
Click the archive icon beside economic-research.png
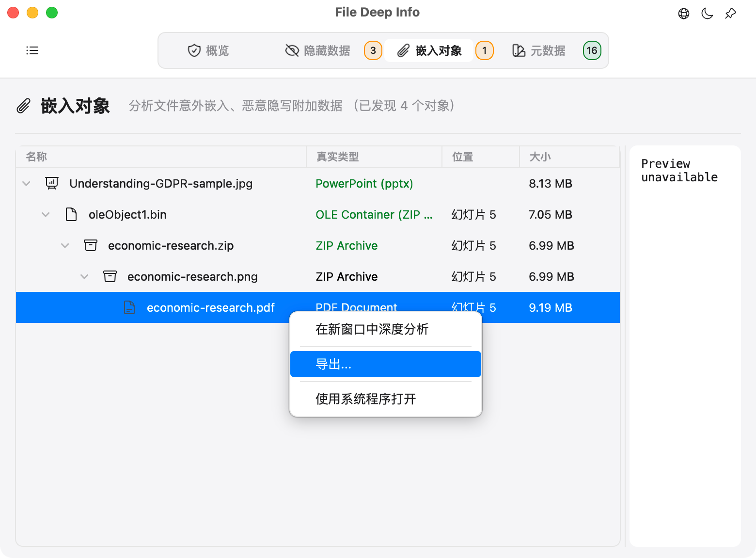point(110,276)
